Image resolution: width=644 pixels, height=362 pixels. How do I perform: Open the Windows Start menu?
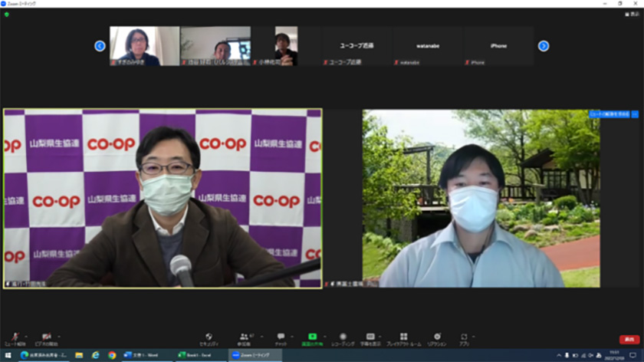(8, 355)
